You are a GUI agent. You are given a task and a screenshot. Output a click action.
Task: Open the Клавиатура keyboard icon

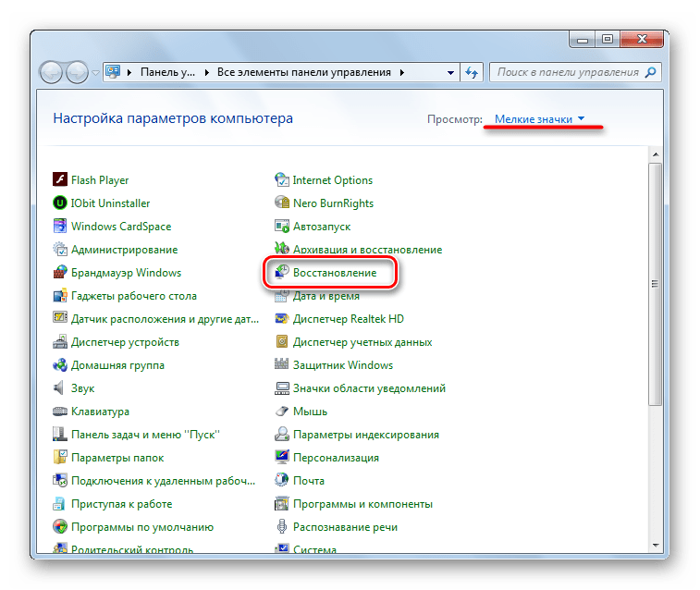[x=60, y=411]
